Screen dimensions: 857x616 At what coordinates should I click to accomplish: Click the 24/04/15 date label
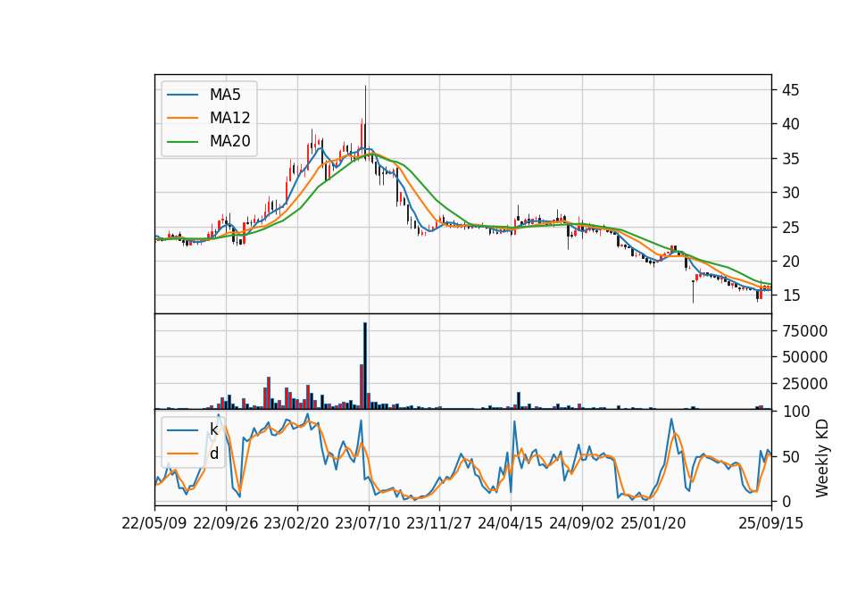click(511, 523)
